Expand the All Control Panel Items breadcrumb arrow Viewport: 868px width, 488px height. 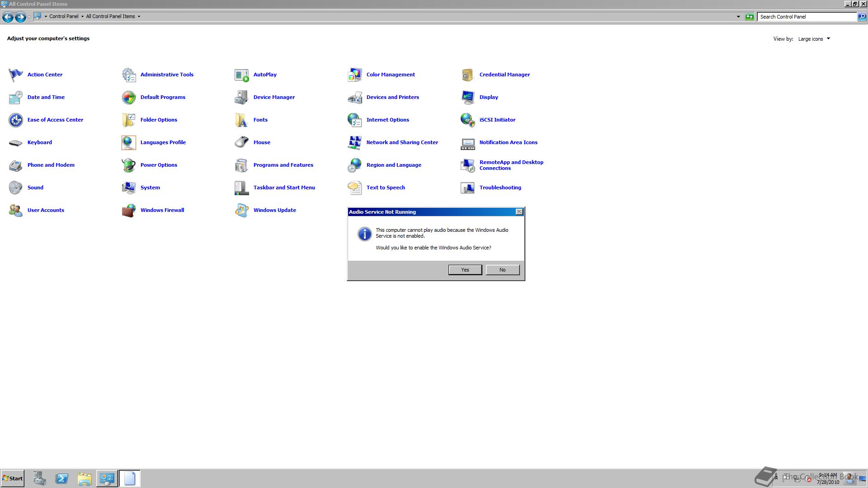click(x=139, y=16)
